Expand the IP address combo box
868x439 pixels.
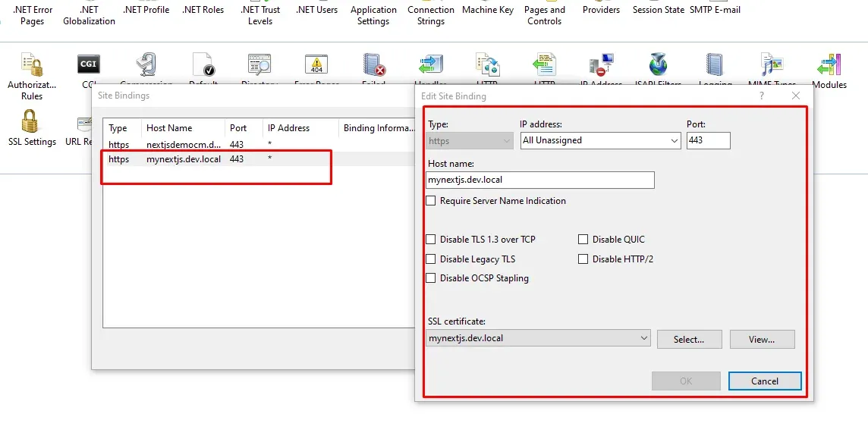[x=601, y=140]
